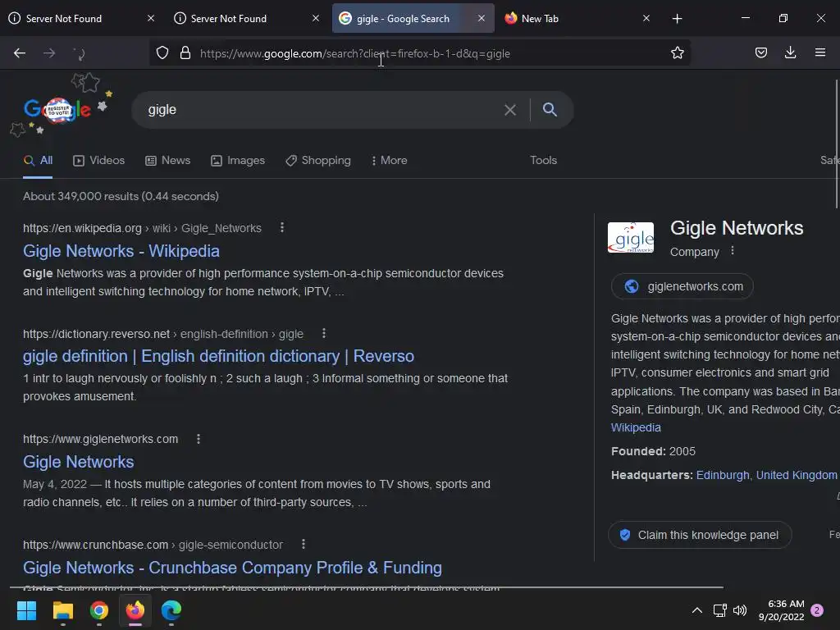Reload the current page

point(80,53)
